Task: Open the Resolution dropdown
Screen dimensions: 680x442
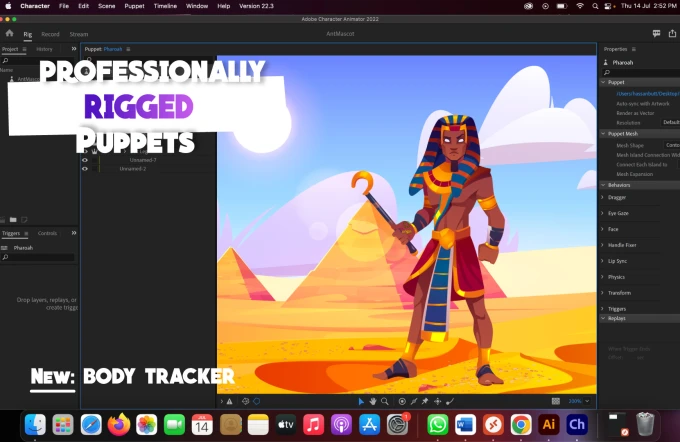Action: (671, 122)
